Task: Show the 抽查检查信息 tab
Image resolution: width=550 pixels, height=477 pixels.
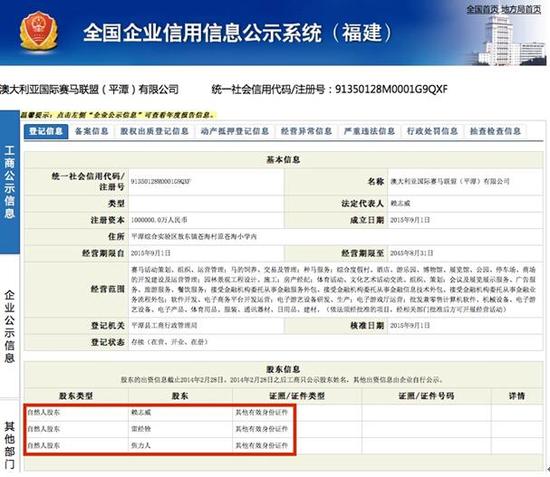Action: 495,131
